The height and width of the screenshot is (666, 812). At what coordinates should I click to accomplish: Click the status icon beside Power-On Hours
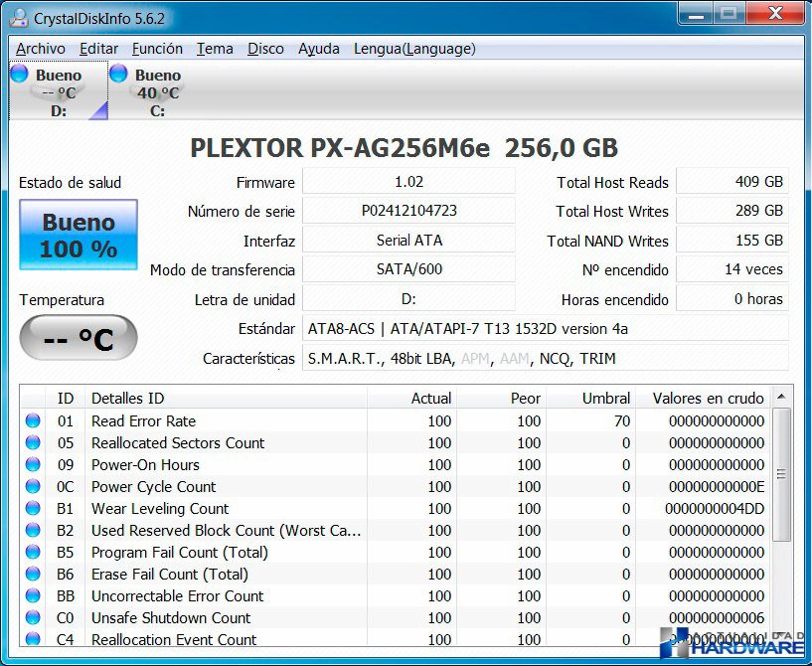33,465
